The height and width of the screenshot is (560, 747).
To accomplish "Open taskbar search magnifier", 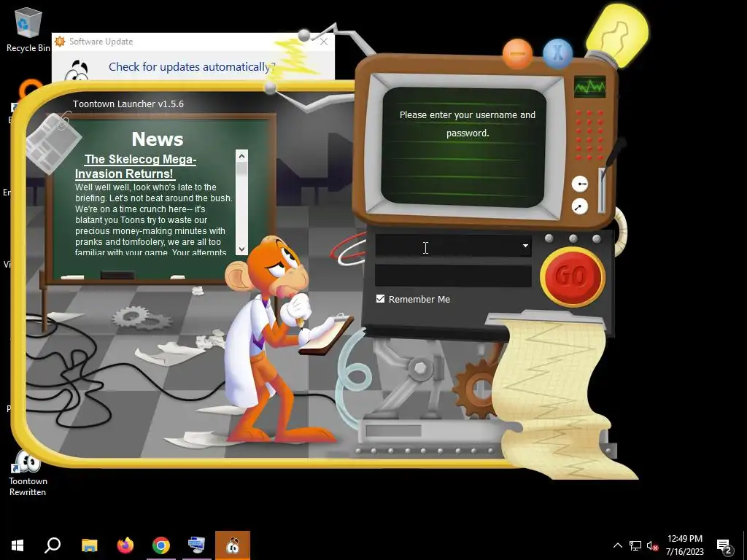I will coord(53,545).
